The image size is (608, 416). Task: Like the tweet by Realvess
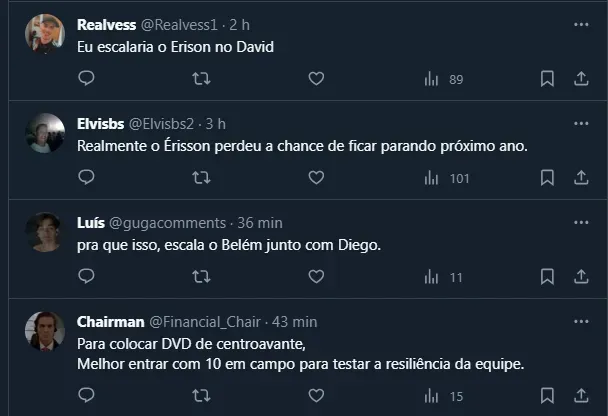pyautogui.click(x=316, y=78)
